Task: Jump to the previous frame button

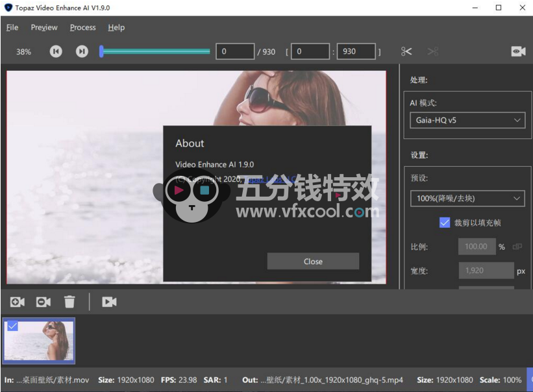Action: tap(56, 51)
